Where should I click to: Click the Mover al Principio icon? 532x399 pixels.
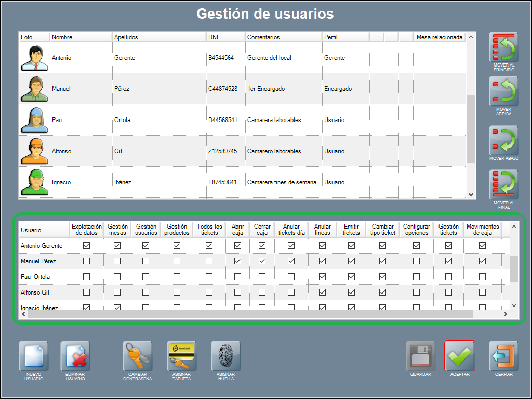[504, 48]
